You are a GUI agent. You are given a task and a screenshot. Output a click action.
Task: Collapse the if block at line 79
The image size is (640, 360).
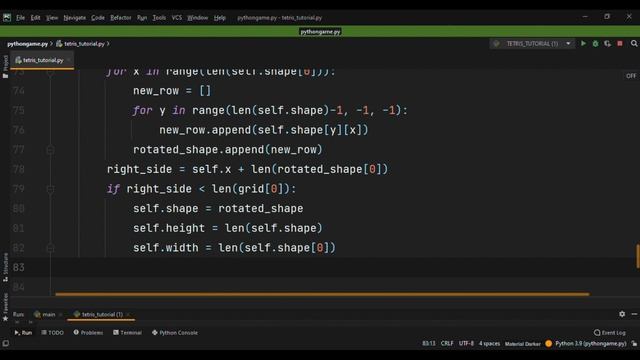pyautogui.click(x=50, y=189)
